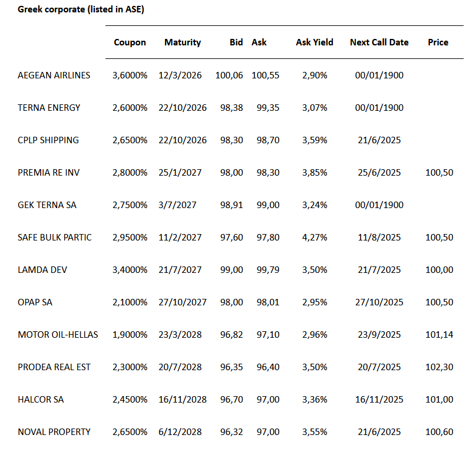Click NOVAL PROPERTY maturity 6/12/2028

[180, 432]
